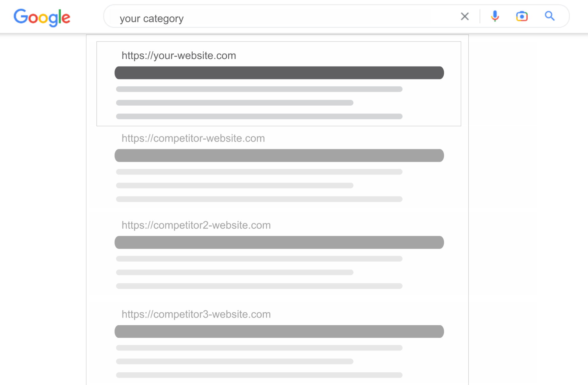
Task: Click the magnifying glass search icon
Action: 549,16
